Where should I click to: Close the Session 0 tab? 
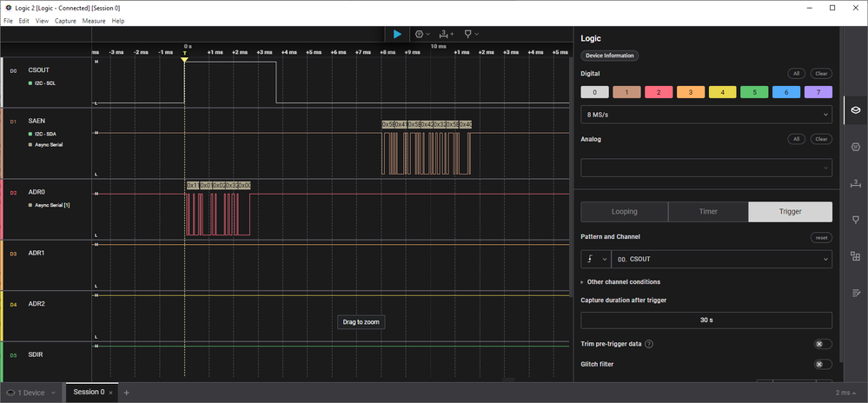click(110, 393)
